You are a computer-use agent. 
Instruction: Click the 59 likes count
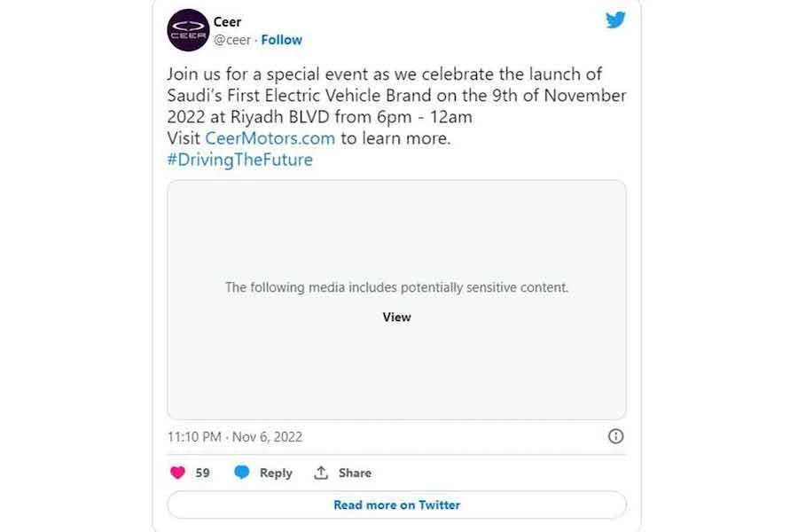pos(202,473)
